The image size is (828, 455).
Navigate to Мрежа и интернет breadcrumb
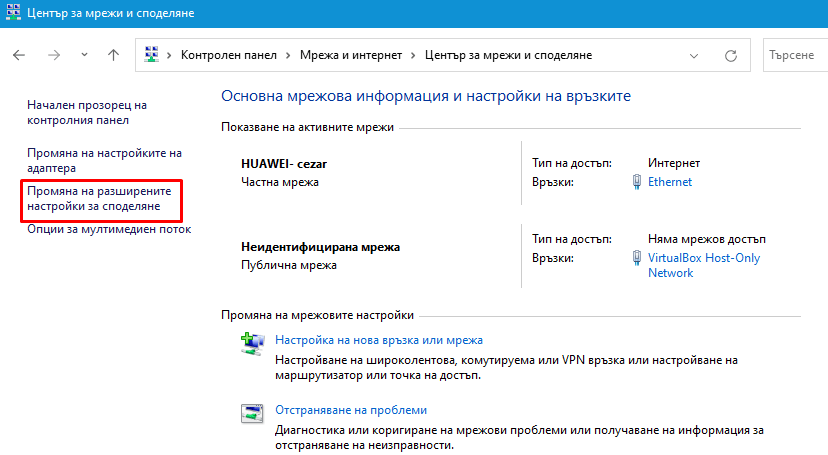click(x=351, y=55)
